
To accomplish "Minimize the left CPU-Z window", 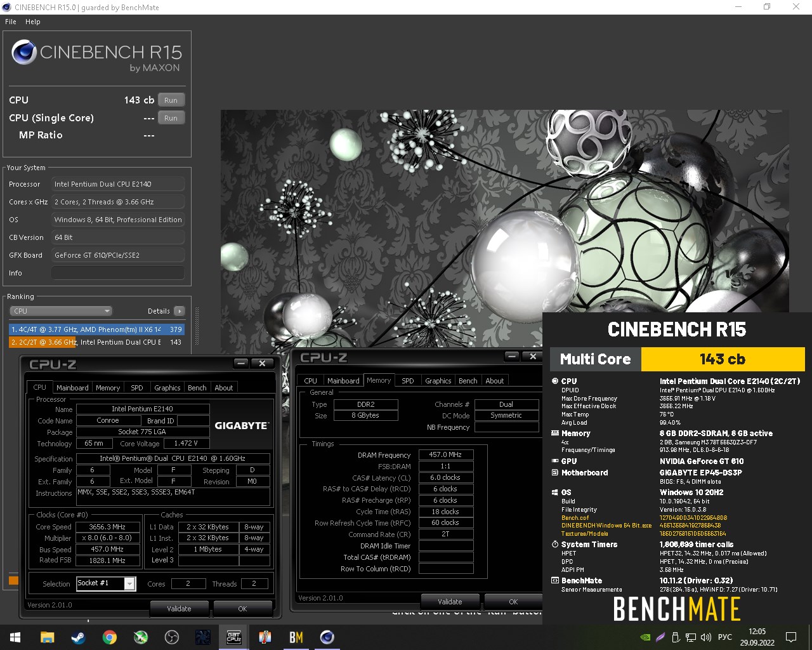I will [241, 363].
